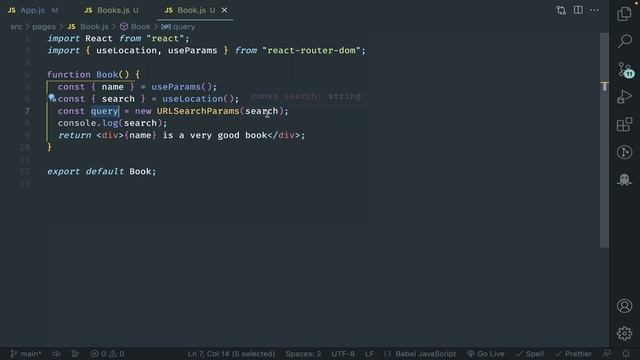
Task: Click the "react" import string on line 1
Action: point(165,38)
